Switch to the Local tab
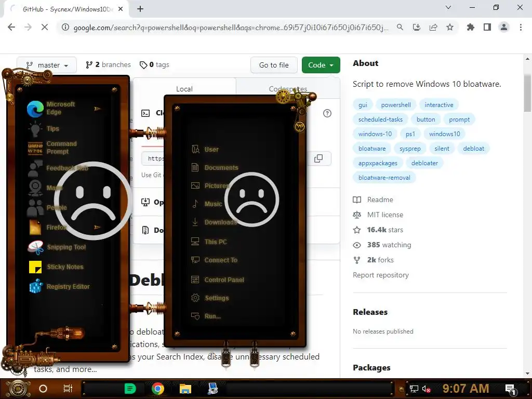The image size is (532, 399). pos(184,88)
